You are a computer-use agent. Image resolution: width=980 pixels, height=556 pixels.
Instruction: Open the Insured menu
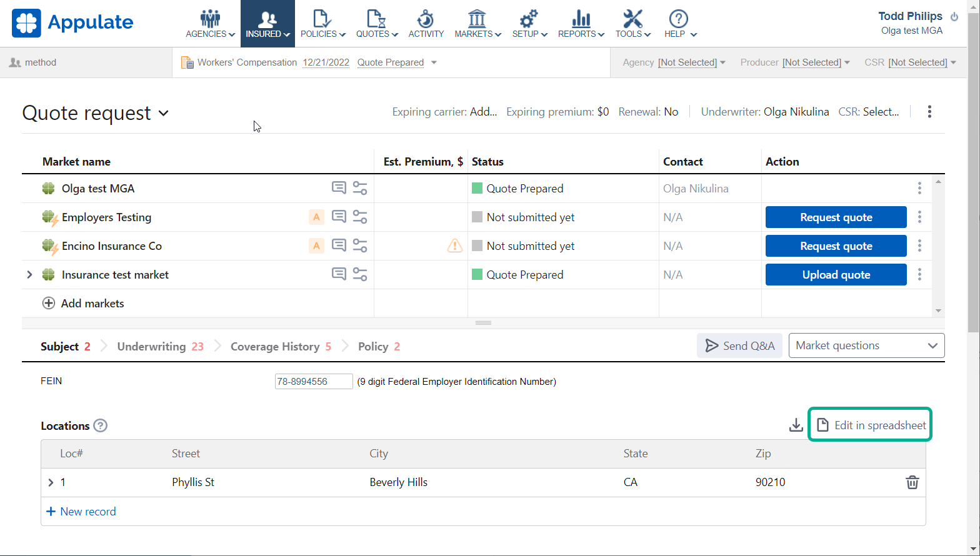click(x=267, y=24)
